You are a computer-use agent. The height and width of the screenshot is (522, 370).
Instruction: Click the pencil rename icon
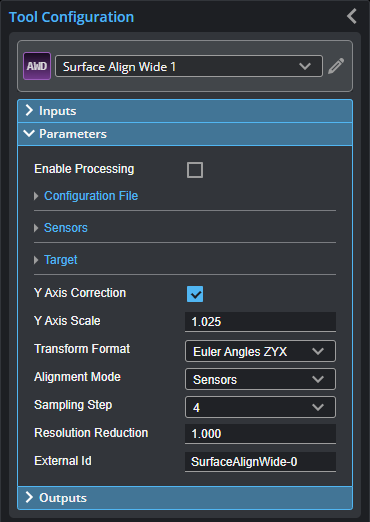point(336,66)
